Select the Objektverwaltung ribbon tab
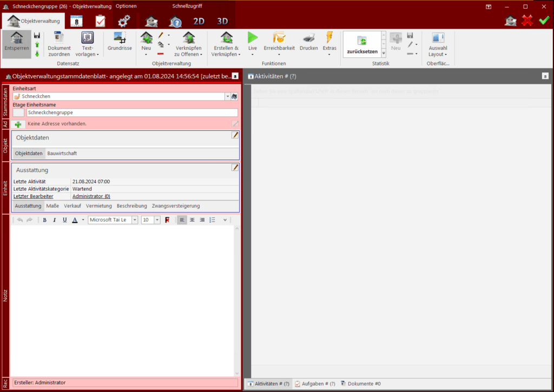Screen dimensions: 554x392 [x=34, y=21]
